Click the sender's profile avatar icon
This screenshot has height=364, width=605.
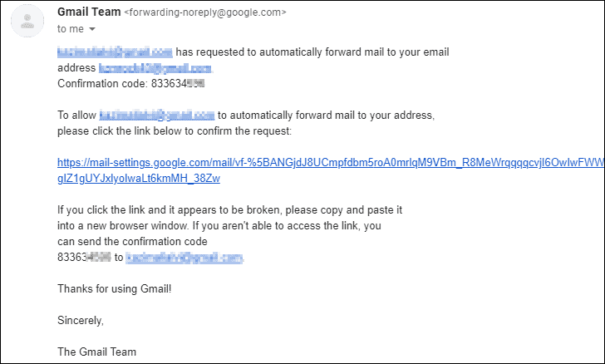[27, 22]
